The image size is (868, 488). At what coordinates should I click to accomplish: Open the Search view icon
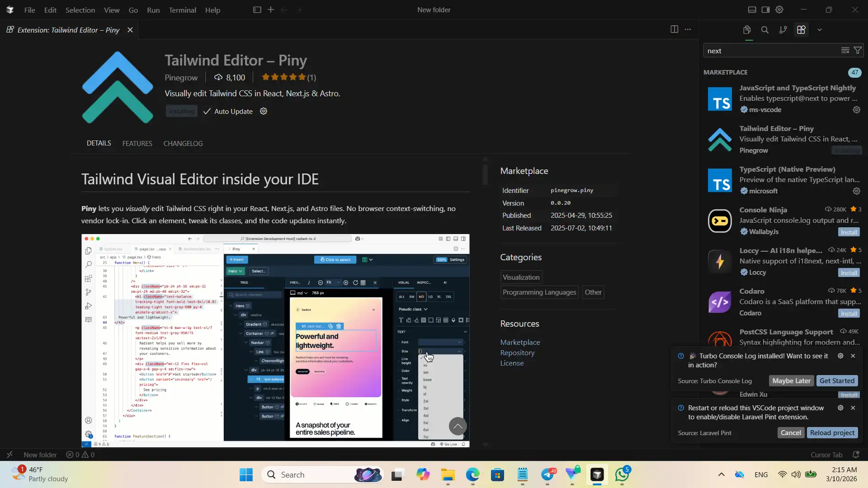click(x=765, y=30)
